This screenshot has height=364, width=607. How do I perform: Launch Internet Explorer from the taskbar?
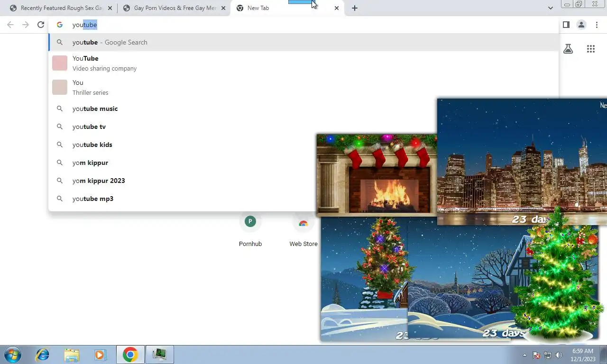(x=43, y=355)
